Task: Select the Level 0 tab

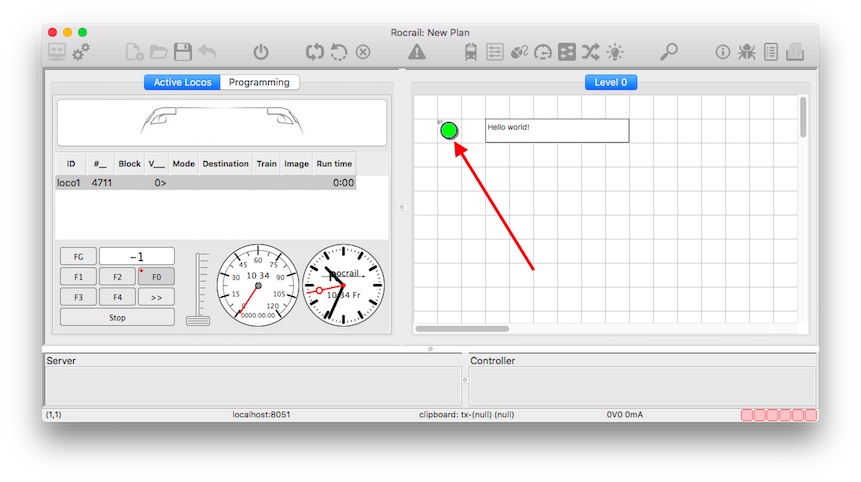Action: tap(610, 82)
